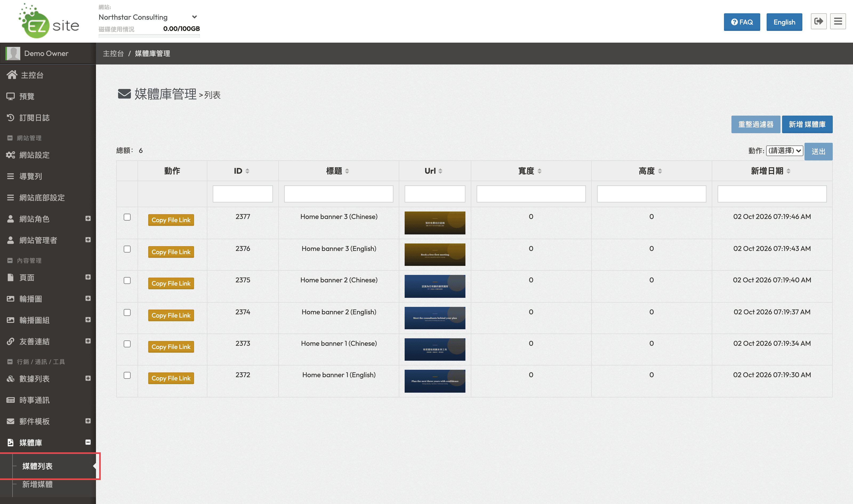Sort by ID column arrows

(x=247, y=171)
